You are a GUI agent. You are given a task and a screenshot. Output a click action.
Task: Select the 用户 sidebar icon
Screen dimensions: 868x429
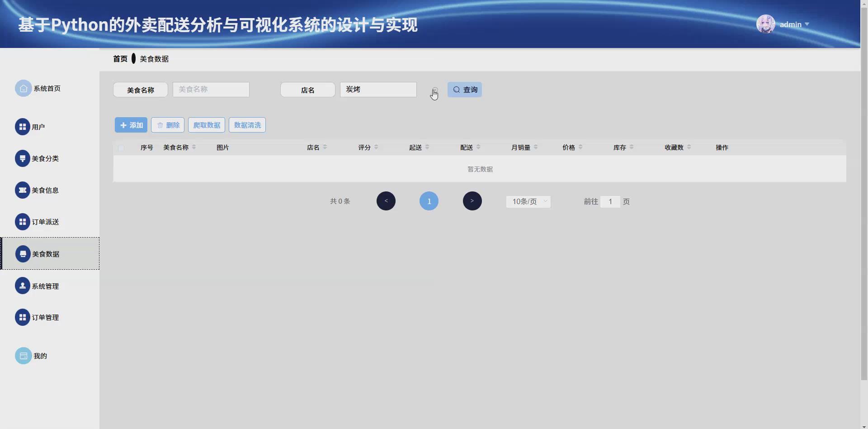tap(23, 127)
